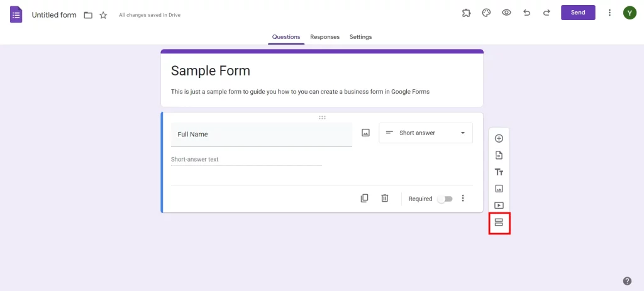Add title and description icon

(x=499, y=172)
